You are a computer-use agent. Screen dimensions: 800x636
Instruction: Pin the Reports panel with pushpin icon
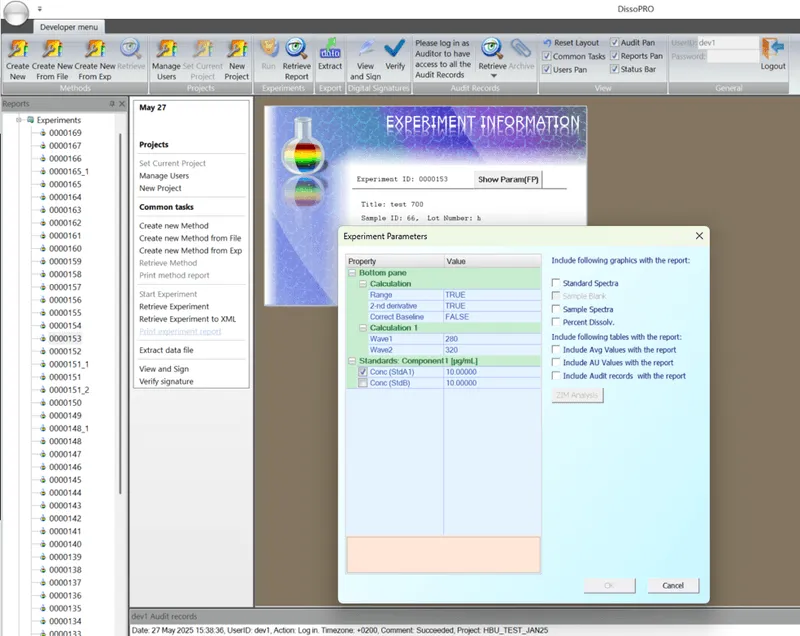click(x=112, y=104)
